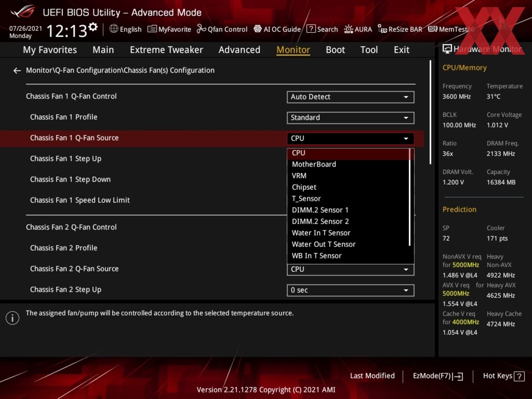Select DIMM.2 Sensor 2 option
This screenshot has height=399, width=532.
click(x=348, y=221)
